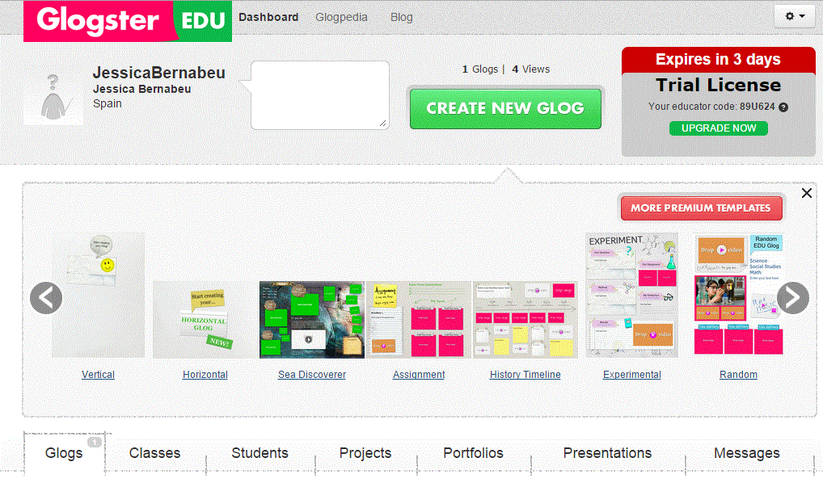The height and width of the screenshot is (504, 823).
Task: Close the templates panel with X
Action: (807, 193)
